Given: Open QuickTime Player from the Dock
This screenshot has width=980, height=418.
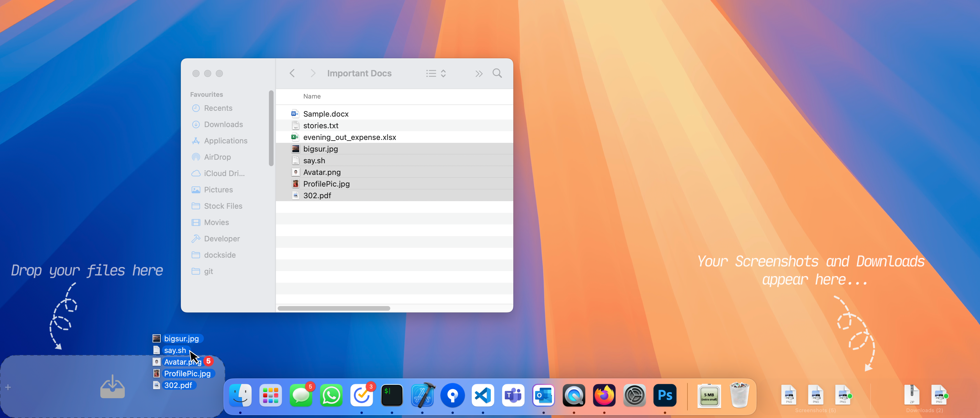Looking at the screenshot, I should tap(574, 396).
